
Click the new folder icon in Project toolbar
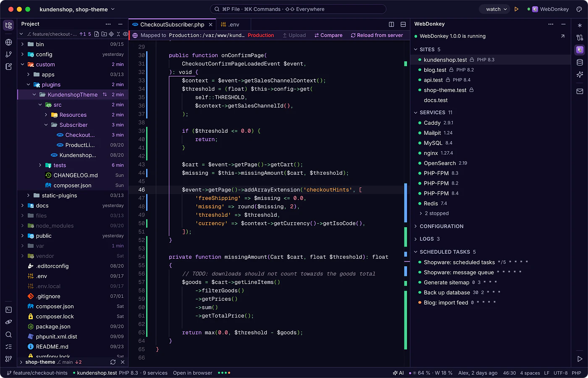(104, 34)
